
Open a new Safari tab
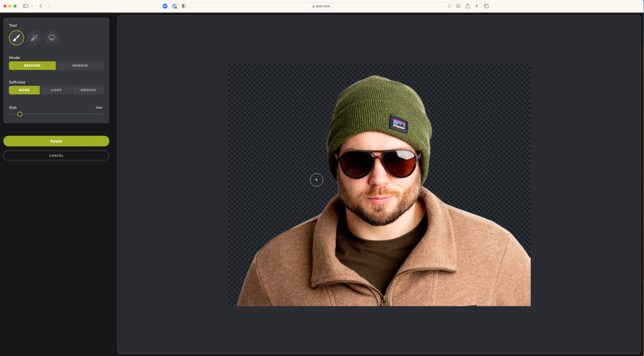pos(477,6)
